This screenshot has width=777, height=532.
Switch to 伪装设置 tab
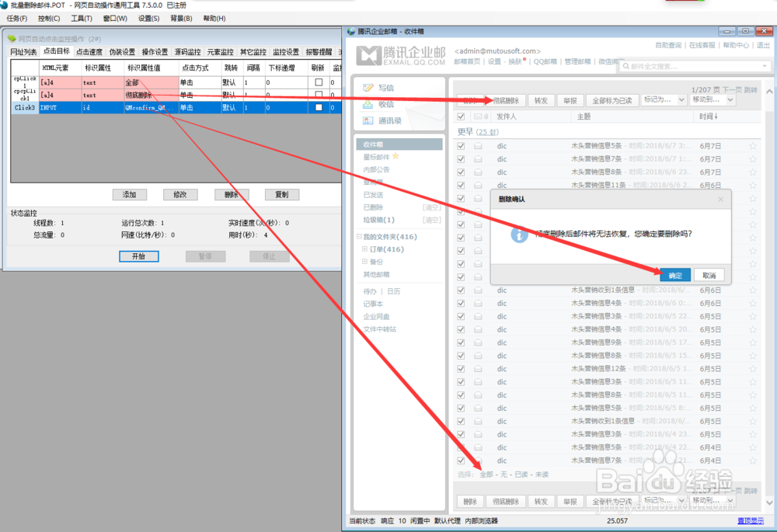122,52
